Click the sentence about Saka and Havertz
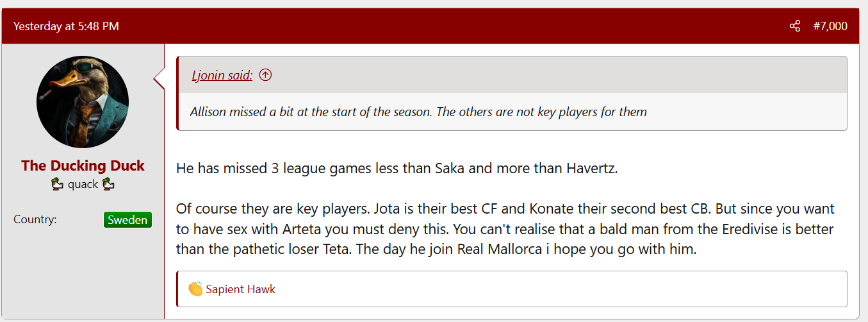 tap(397, 169)
